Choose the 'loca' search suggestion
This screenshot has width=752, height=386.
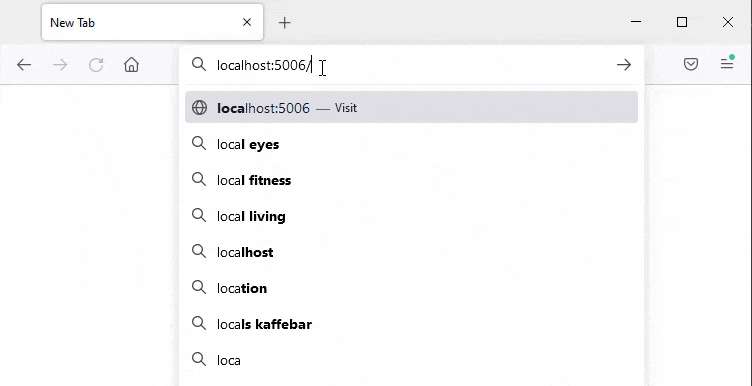click(411, 360)
